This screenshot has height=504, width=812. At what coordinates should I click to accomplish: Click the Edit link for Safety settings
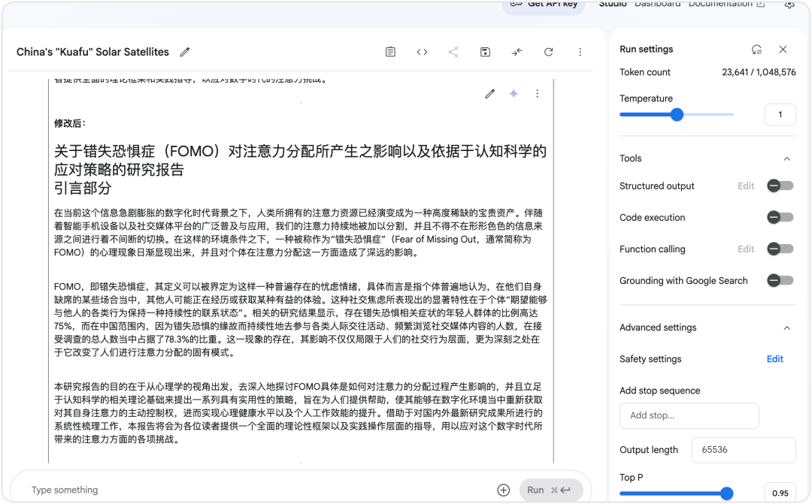coord(774,359)
